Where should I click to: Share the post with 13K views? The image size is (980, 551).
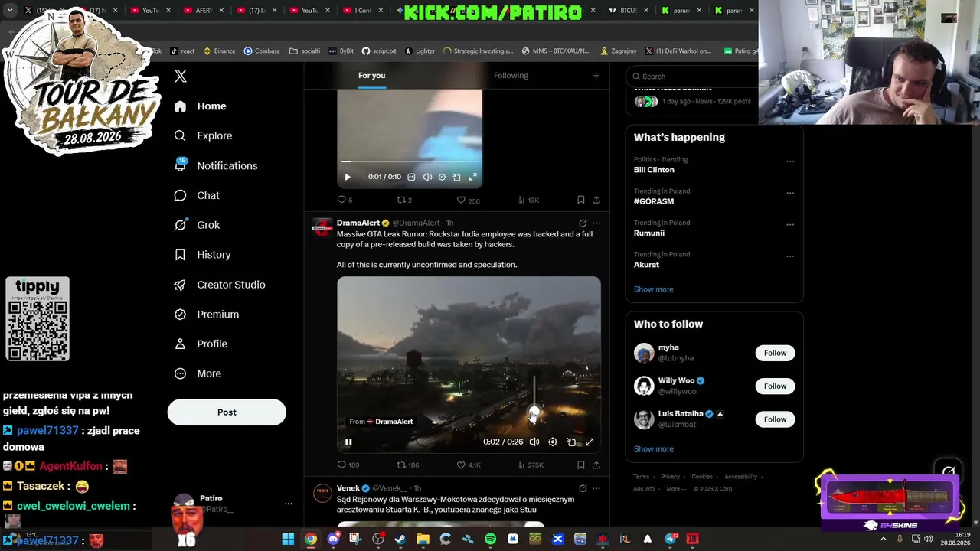coord(596,200)
